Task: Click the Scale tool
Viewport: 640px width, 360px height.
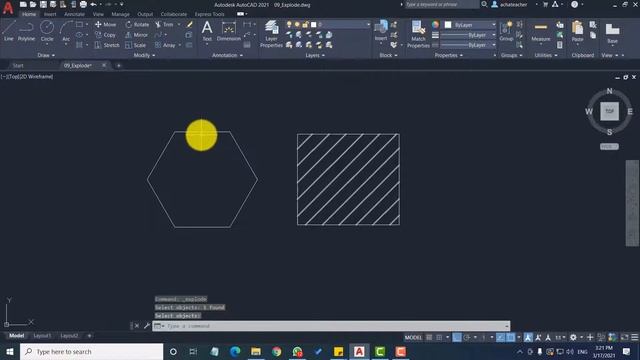Action: pos(136,45)
